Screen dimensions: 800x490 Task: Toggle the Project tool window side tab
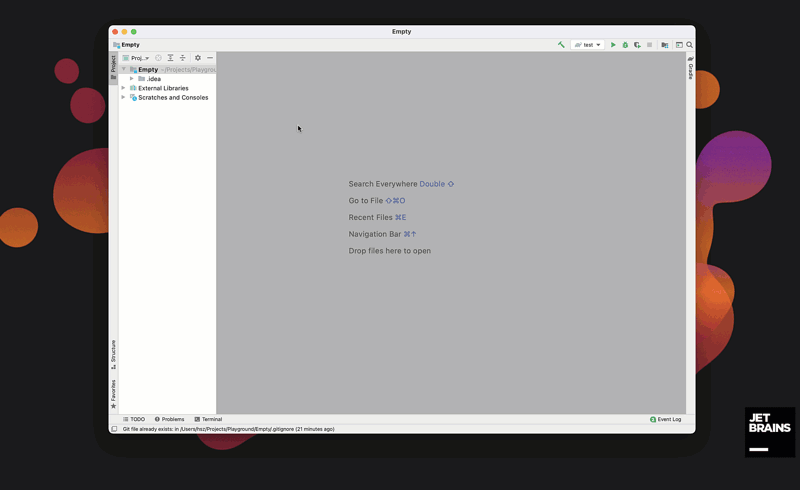coord(113,67)
